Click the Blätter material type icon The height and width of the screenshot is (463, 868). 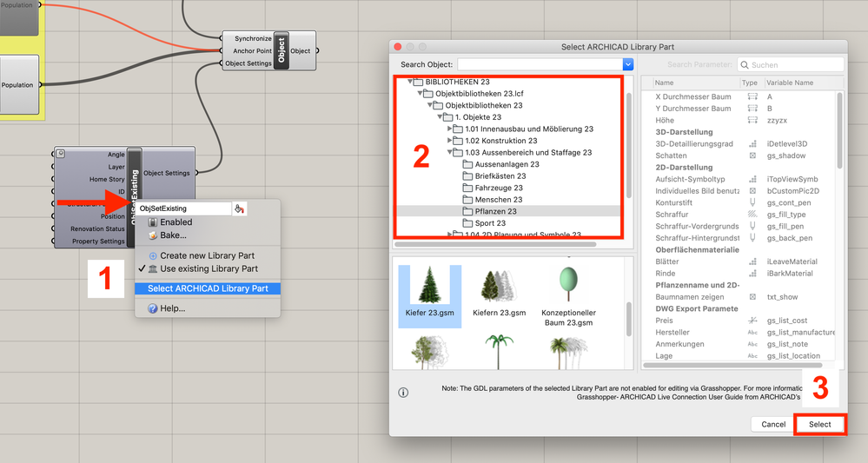[x=752, y=261]
